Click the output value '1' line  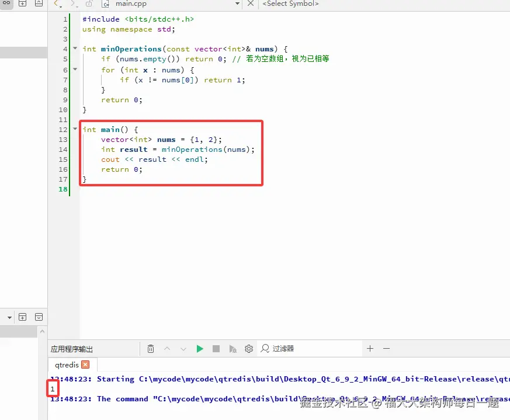click(x=53, y=389)
